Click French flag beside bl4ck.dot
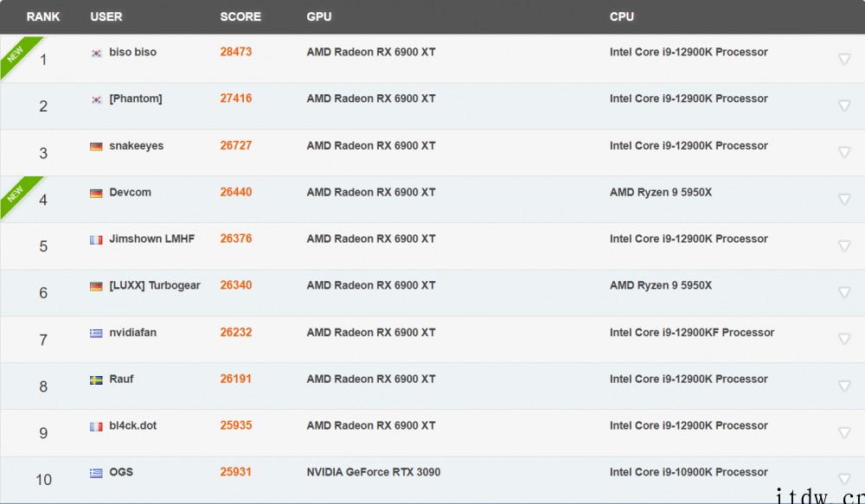The height and width of the screenshot is (504, 865). [96, 426]
